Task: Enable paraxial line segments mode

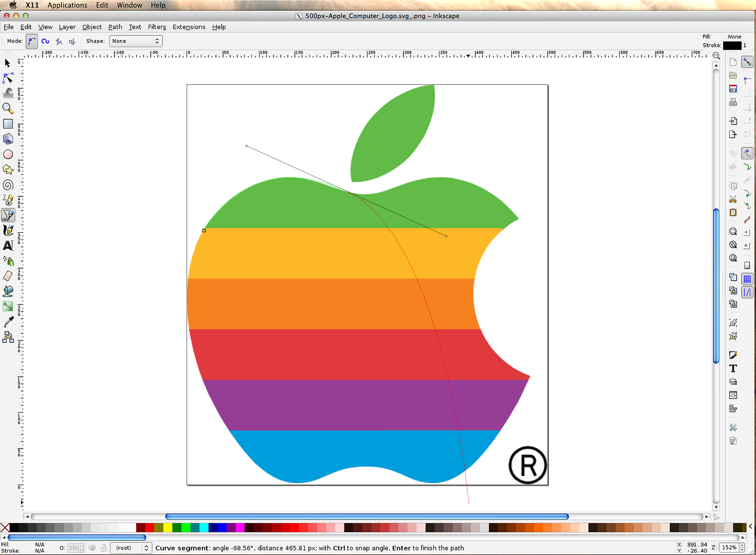Action: [72, 41]
